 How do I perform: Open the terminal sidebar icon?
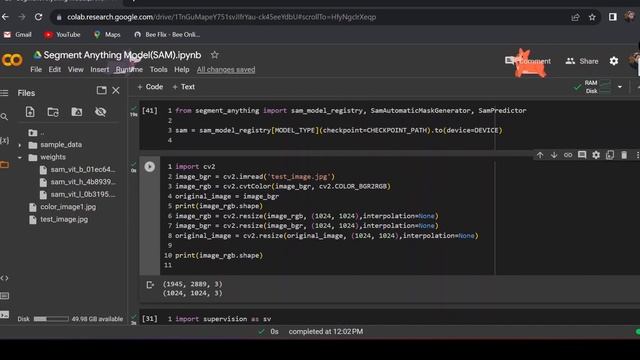(x=4, y=314)
